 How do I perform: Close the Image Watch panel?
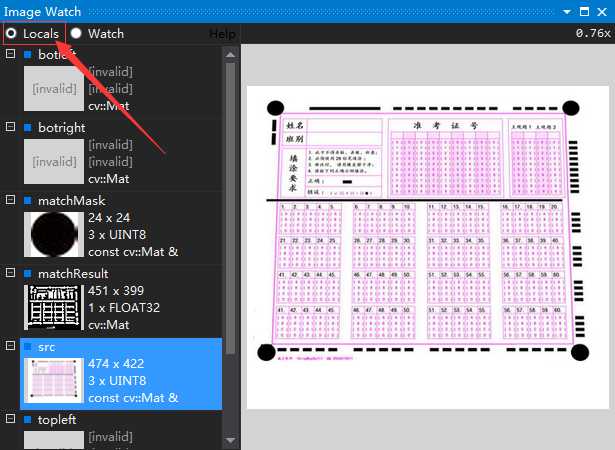[602, 11]
